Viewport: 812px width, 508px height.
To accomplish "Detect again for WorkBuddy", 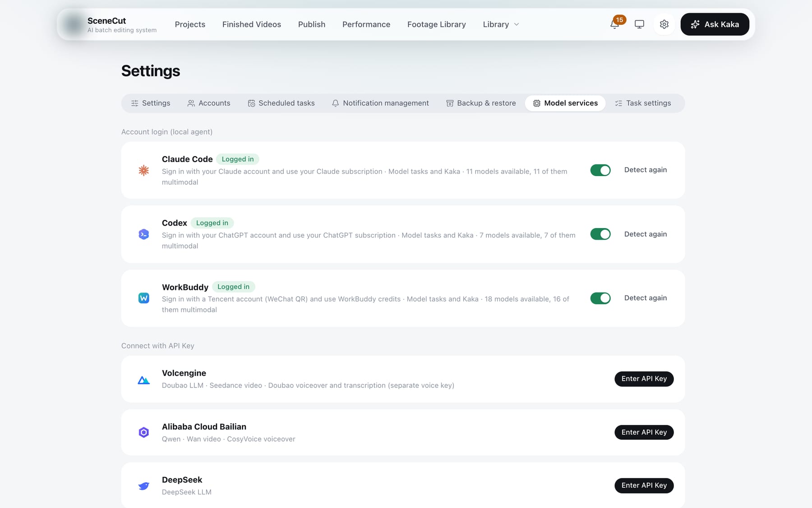I will (x=646, y=298).
